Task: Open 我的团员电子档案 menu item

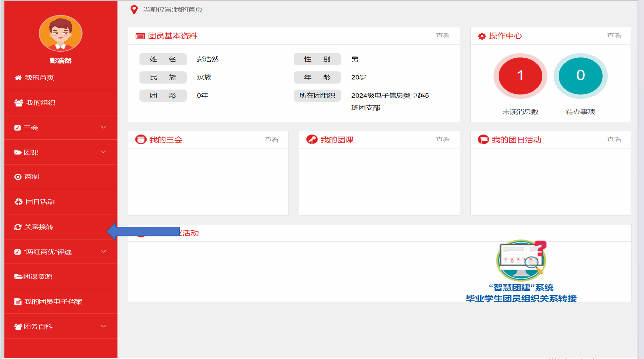Action: point(53,302)
